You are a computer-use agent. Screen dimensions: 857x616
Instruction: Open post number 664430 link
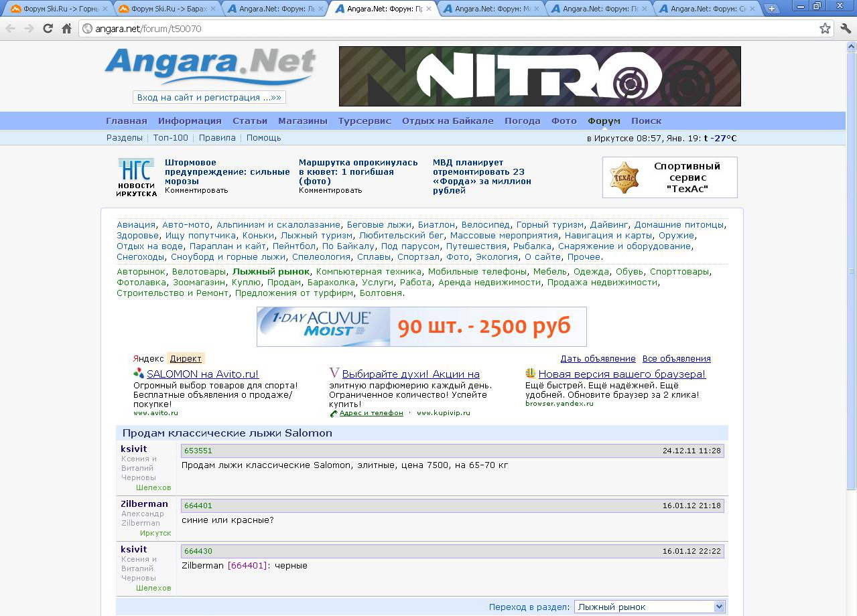coord(198,551)
